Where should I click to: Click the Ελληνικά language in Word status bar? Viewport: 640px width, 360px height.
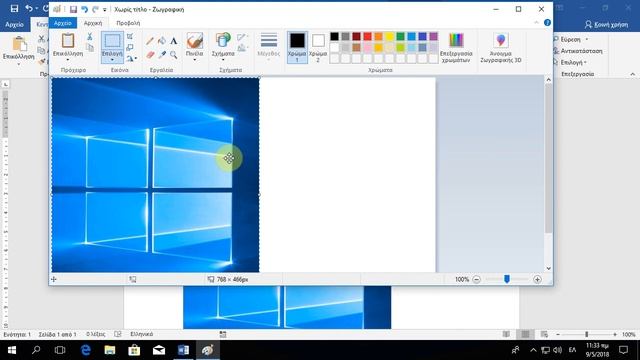pyautogui.click(x=142, y=334)
